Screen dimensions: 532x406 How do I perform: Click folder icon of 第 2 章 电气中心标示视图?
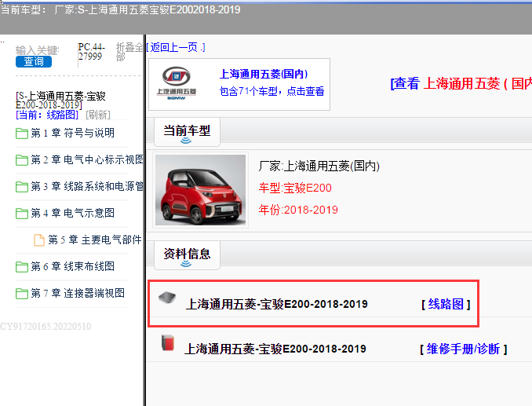click(x=22, y=160)
